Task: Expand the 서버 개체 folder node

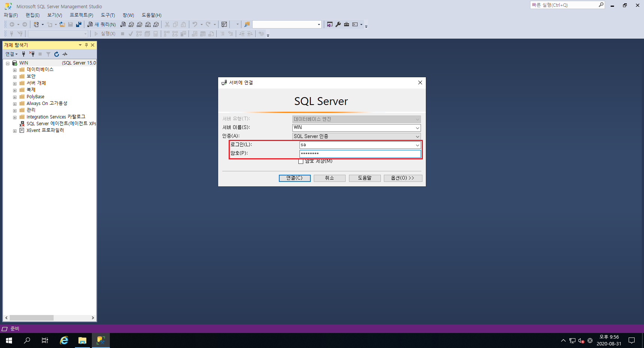Action: 15,84
